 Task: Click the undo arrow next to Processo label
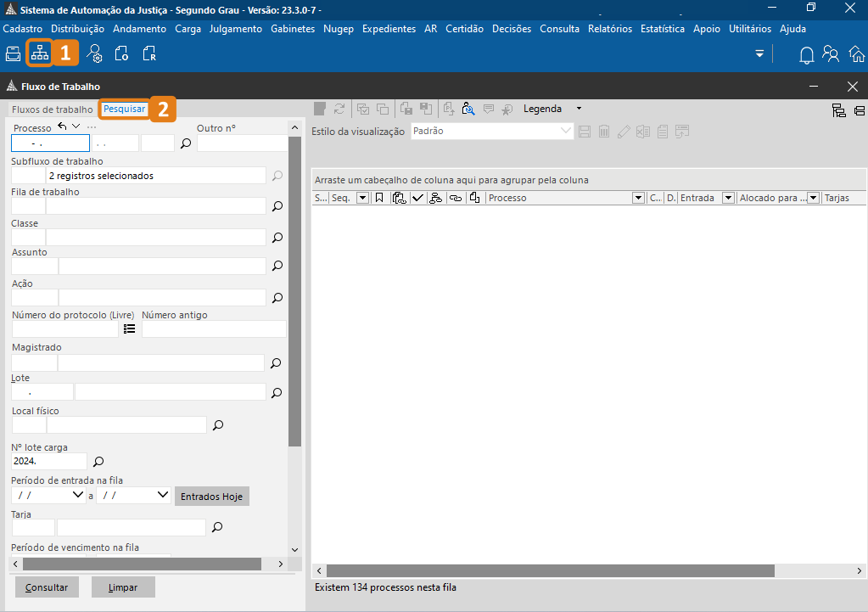pyautogui.click(x=62, y=126)
